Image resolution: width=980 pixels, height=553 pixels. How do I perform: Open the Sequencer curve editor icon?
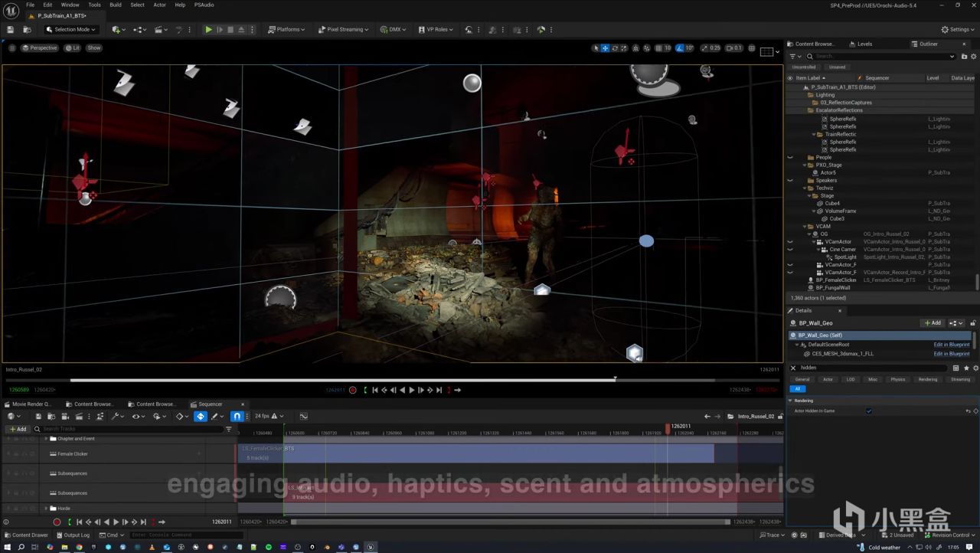click(303, 416)
